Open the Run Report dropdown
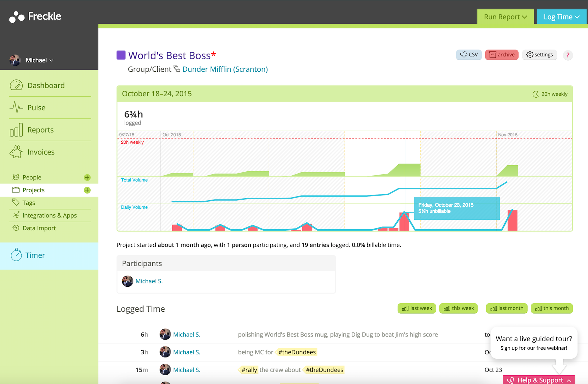 point(505,16)
